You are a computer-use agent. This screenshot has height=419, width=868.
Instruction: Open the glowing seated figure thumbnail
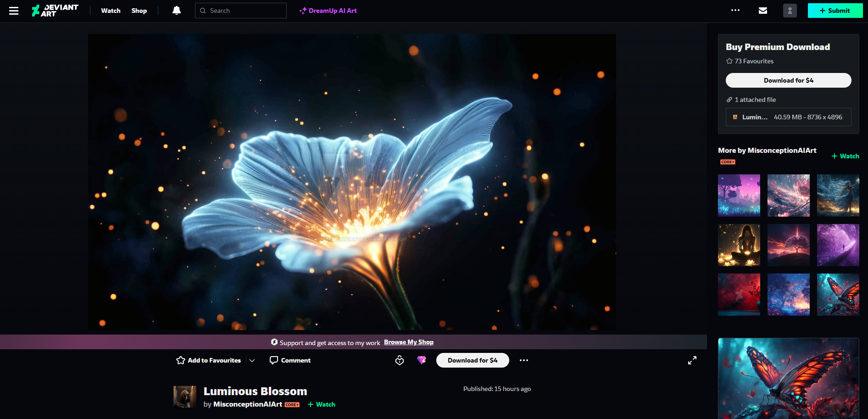(x=739, y=245)
